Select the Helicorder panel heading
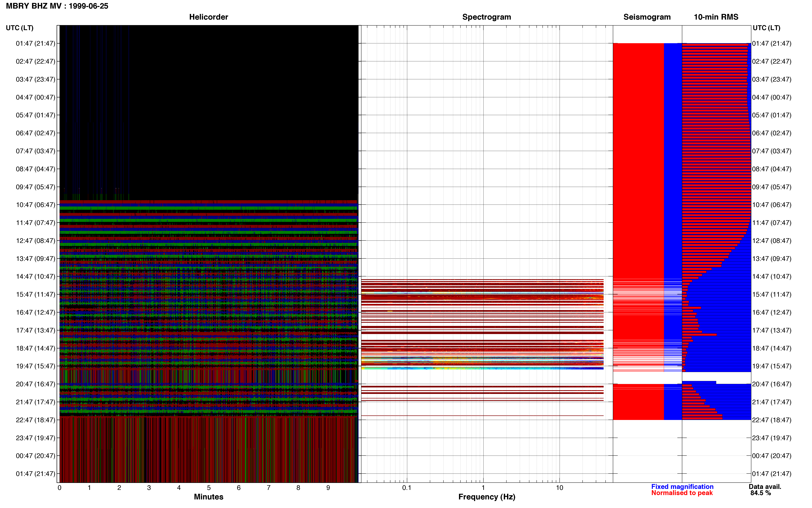Screen dimensions: 812x508 pos(209,17)
